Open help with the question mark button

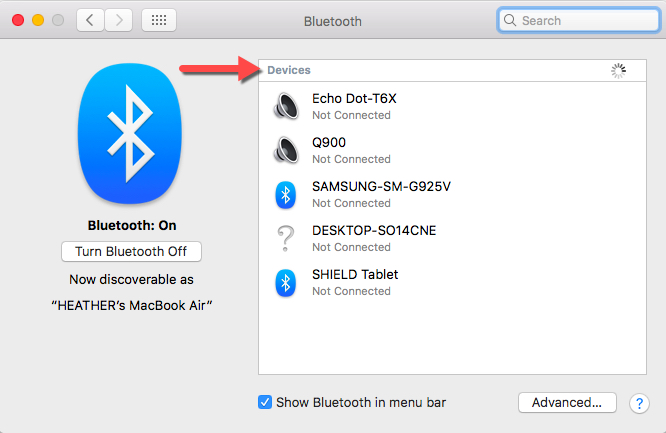(x=639, y=403)
